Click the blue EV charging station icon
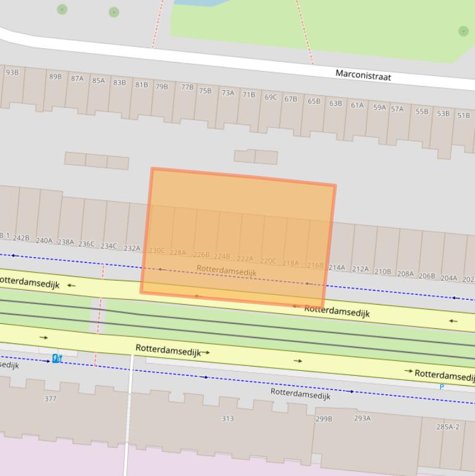The image size is (475, 476). point(57,359)
